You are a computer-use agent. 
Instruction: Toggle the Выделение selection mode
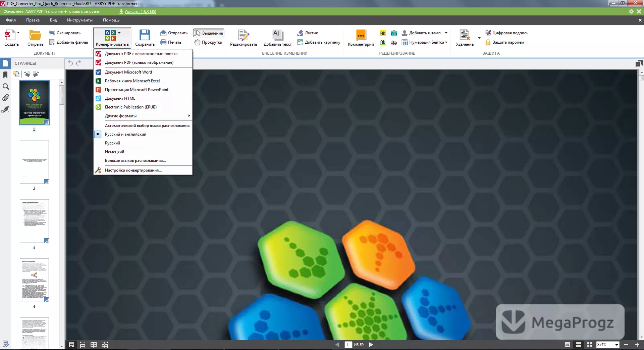[208, 33]
